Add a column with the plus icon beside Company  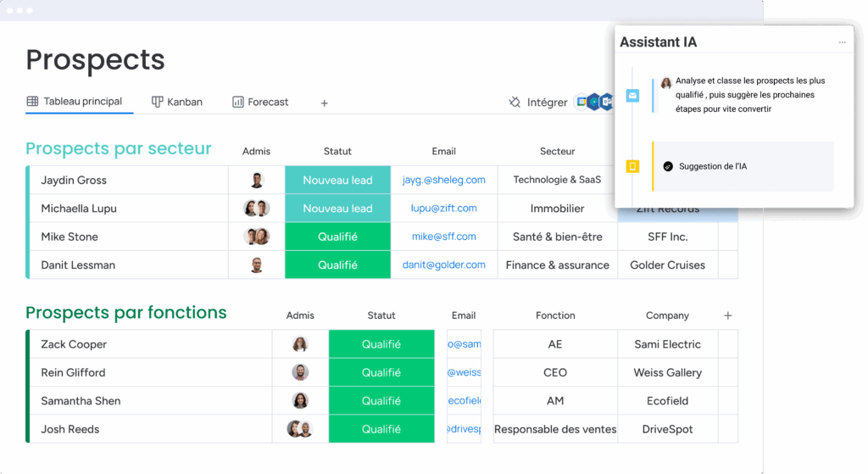click(728, 315)
